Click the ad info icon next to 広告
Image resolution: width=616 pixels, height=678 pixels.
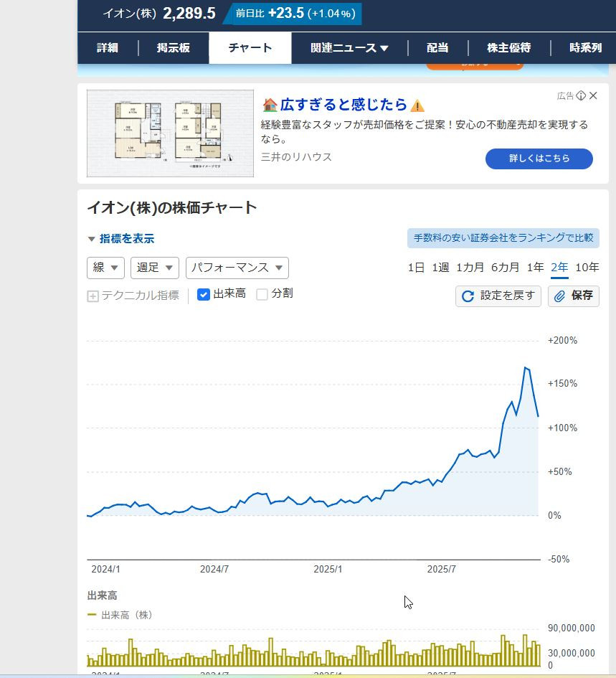[x=581, y=96]
